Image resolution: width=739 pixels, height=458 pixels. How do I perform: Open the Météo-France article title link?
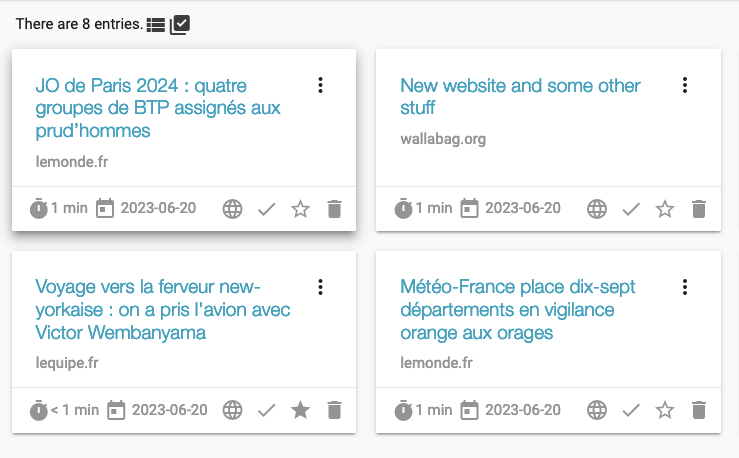(517, 309)
